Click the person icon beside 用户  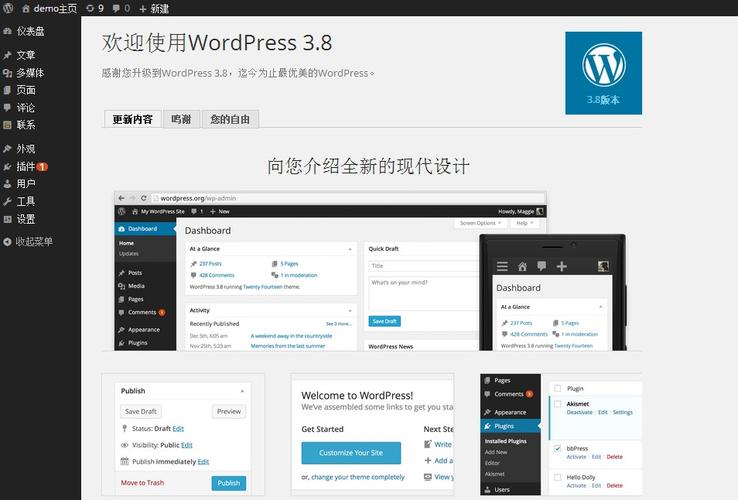coord(7,184)
